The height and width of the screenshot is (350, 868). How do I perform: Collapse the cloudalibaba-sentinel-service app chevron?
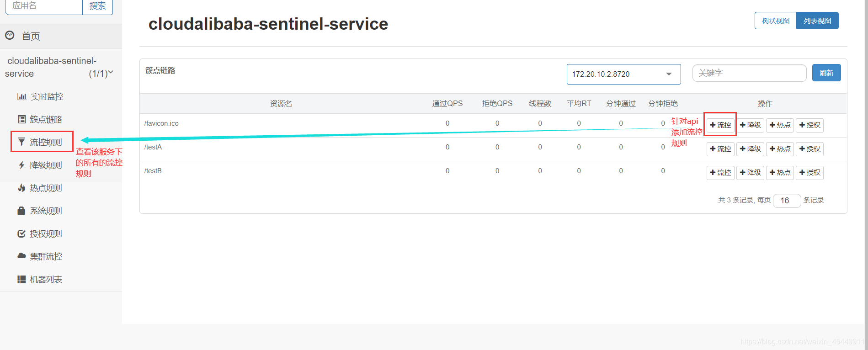click(111, 72)
